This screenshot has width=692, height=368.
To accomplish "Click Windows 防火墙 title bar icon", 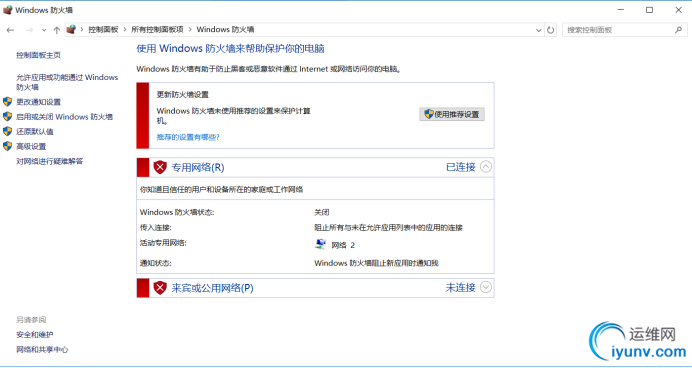I will (8, 10).
